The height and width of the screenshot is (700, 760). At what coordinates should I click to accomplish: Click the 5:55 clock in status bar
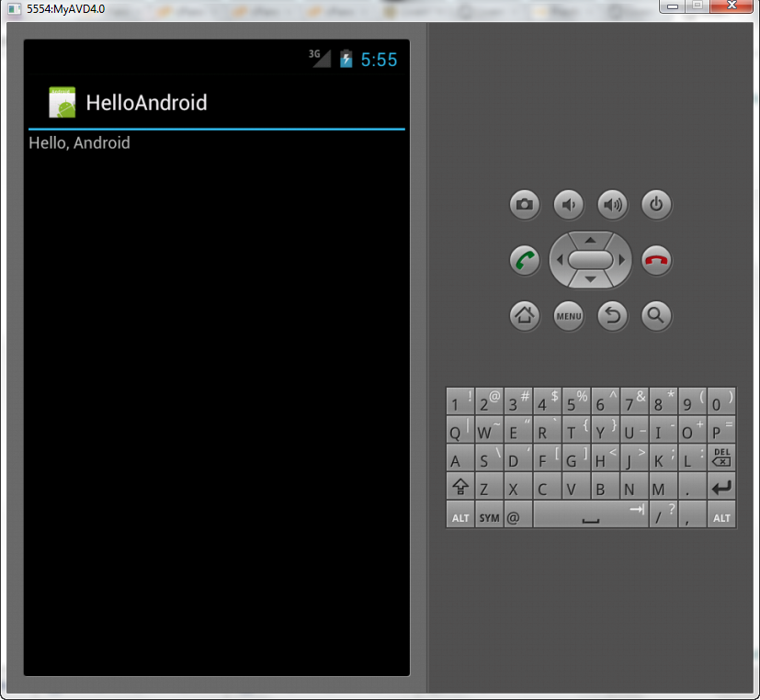coord(379,60)
